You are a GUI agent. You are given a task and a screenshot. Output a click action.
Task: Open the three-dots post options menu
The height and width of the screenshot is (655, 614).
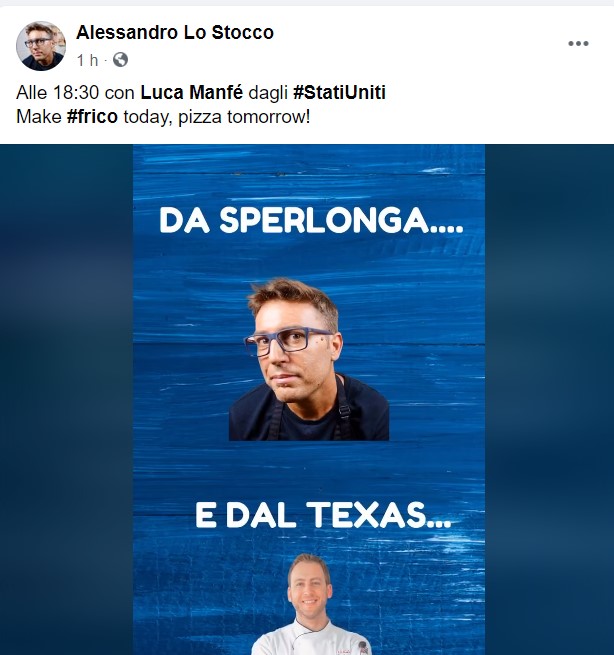click(578, 43)
